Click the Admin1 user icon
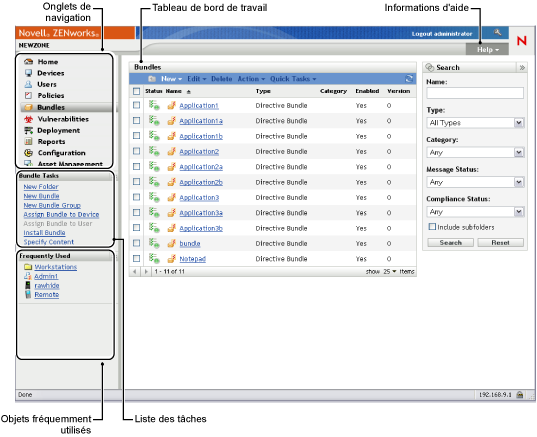Image resolution: width=537 pixels, height=437 pixels. pos(28,276)
